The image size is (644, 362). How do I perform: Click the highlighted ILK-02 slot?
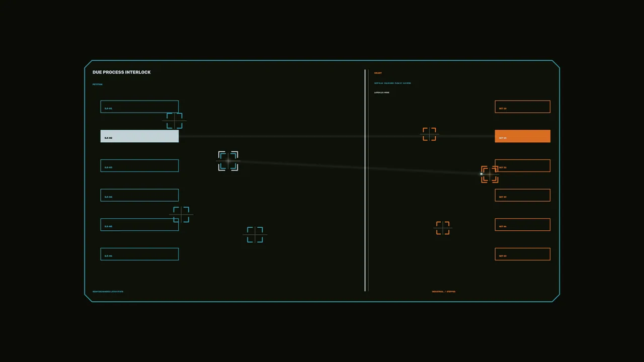pyautogui.click(x=139, y=136)
